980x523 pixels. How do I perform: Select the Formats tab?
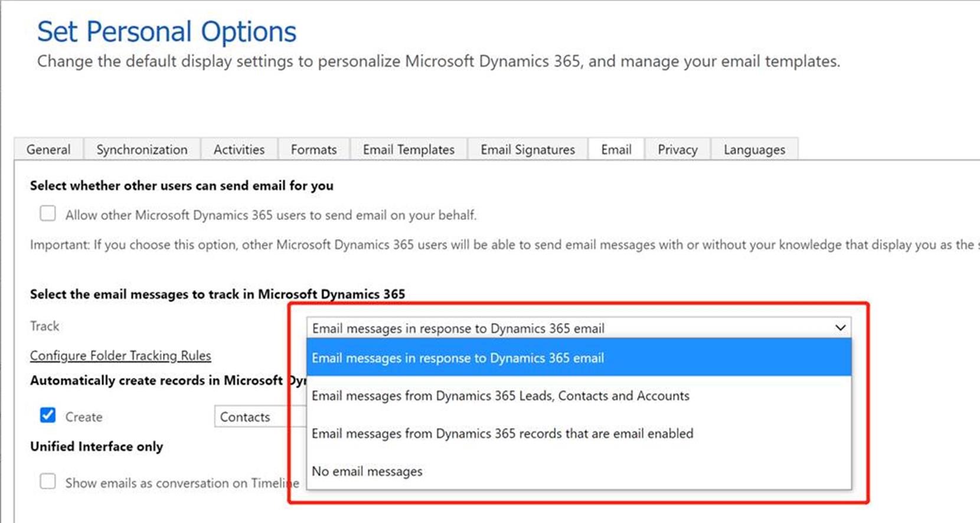coord(313,149)
